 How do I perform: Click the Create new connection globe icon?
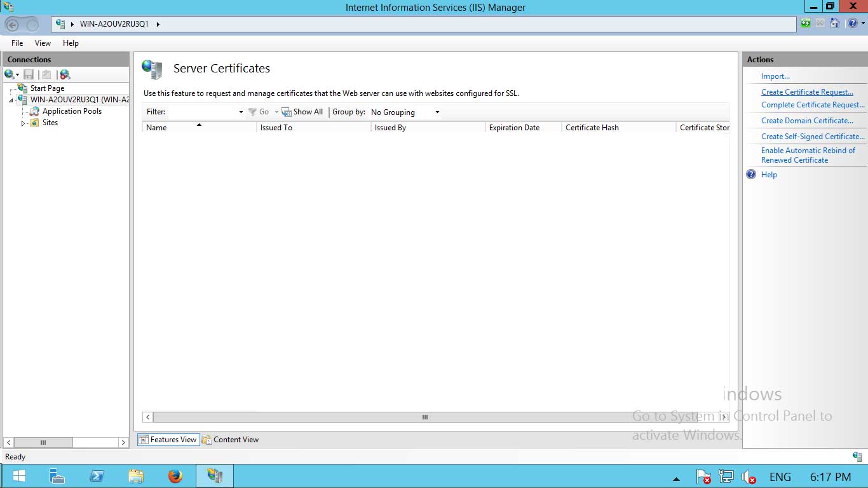point(9,74)
